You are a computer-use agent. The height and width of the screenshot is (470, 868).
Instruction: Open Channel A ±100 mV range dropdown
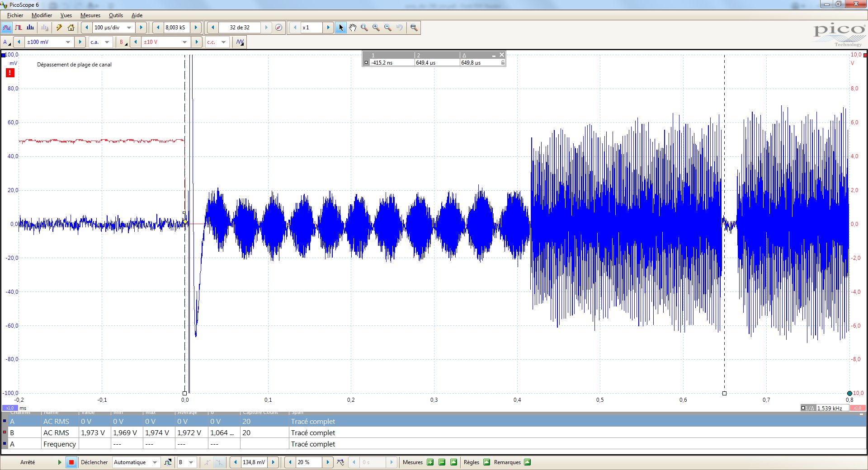coord(68,42)
